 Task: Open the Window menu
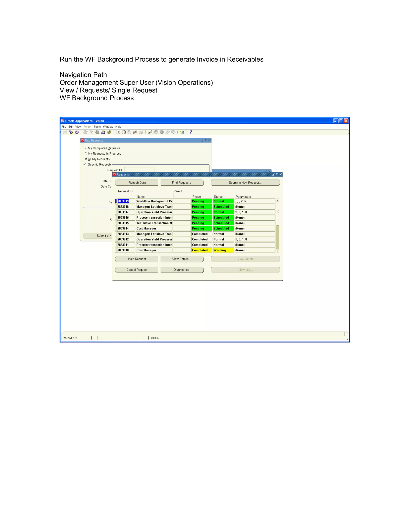(108, 127)
